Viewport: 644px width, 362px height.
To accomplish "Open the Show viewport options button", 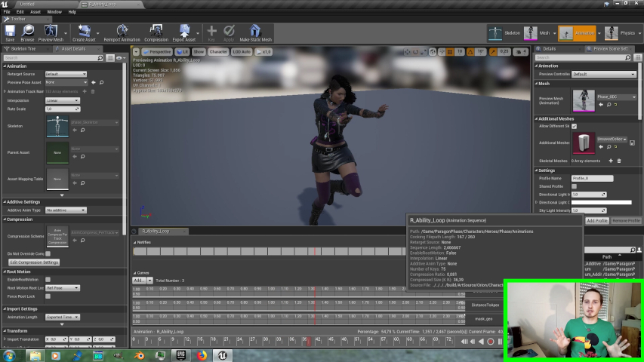I will coord(199,52).
